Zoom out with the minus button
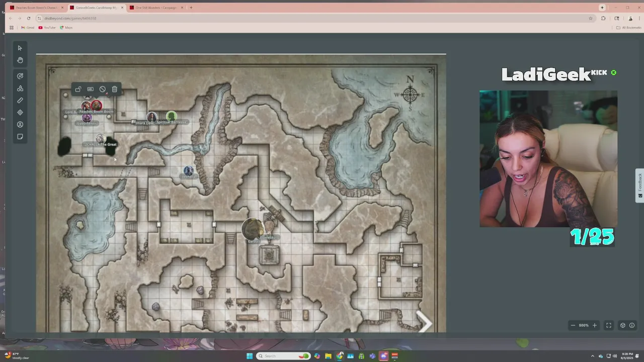Screen dimensions: 644x362 573,325
